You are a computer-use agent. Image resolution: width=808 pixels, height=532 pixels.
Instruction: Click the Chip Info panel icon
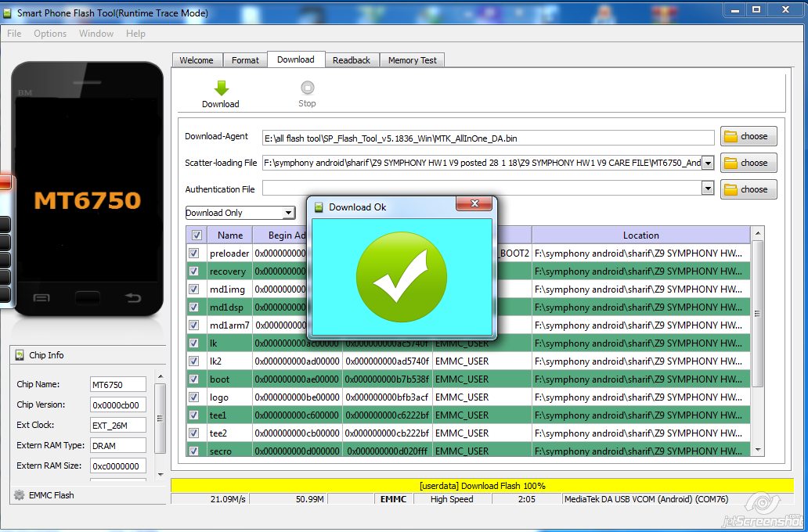[17, 355]
